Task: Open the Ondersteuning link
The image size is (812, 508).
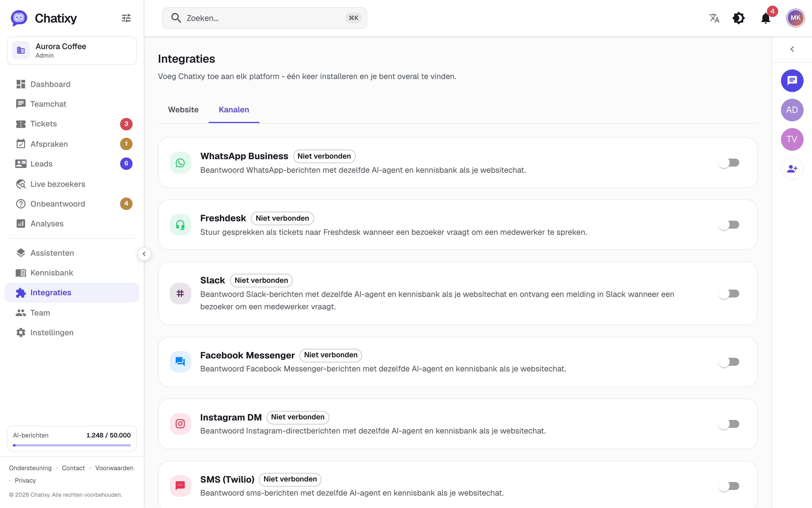Action: click(30, 468)
